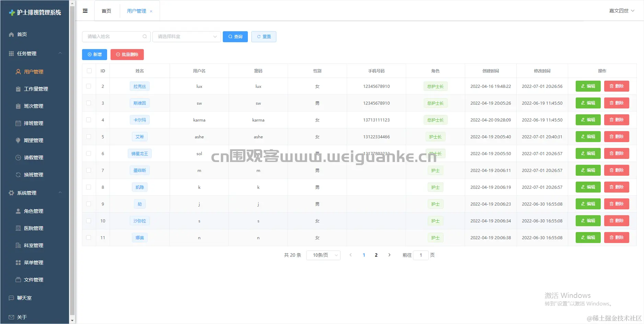This screenshot has width=644, height=324.
Task: Open 工作量管理 in the sidebar
Action: (x=36, y=89)
